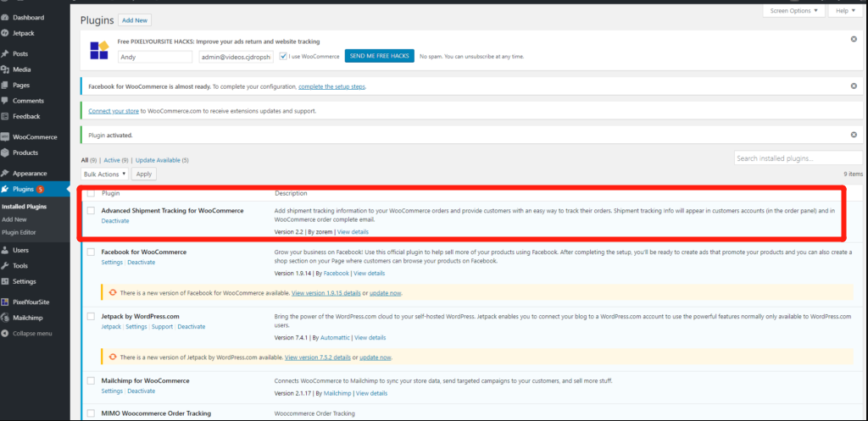Show All plugins filter
The width and height of the screenshot is (868, 421).
[85, 160]
